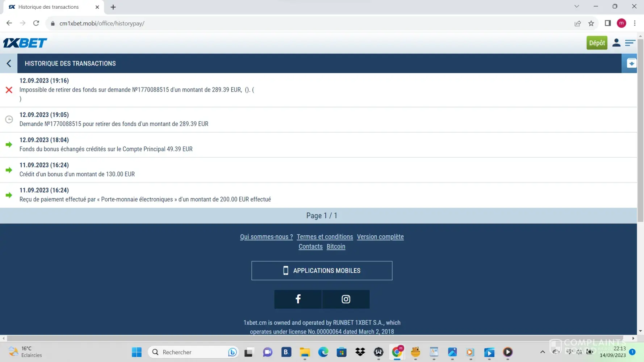
Task: Select the Historique des transactions tab
Action: tap(49, 7)
